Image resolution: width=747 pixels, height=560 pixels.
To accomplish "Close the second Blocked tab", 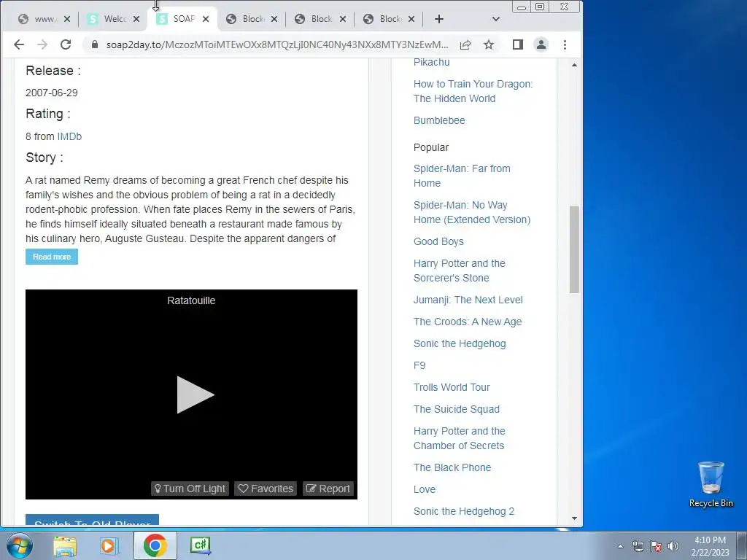I will pos(343,19).
